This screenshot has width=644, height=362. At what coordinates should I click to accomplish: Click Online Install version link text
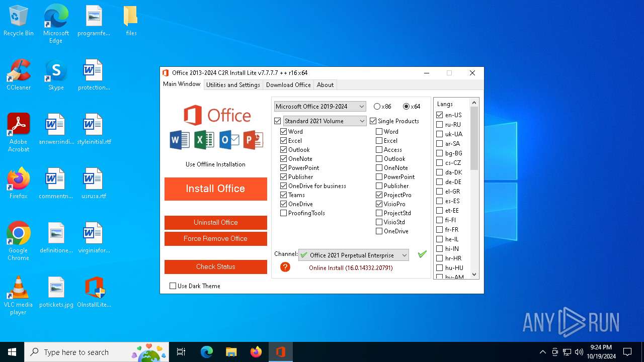tap(351, 268)
